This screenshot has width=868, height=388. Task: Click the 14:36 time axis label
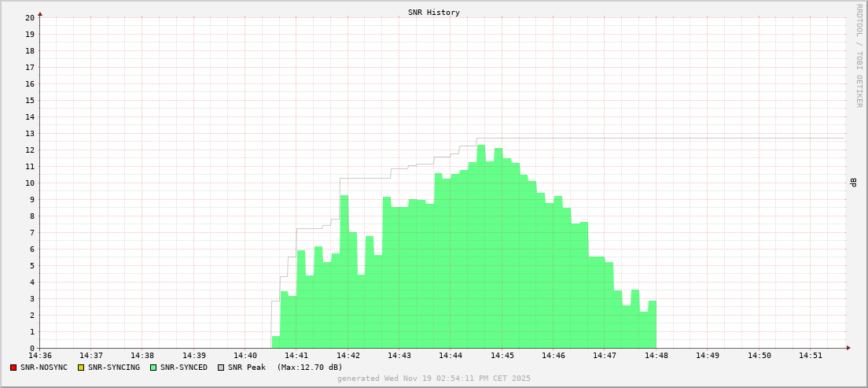pos(40,356)
